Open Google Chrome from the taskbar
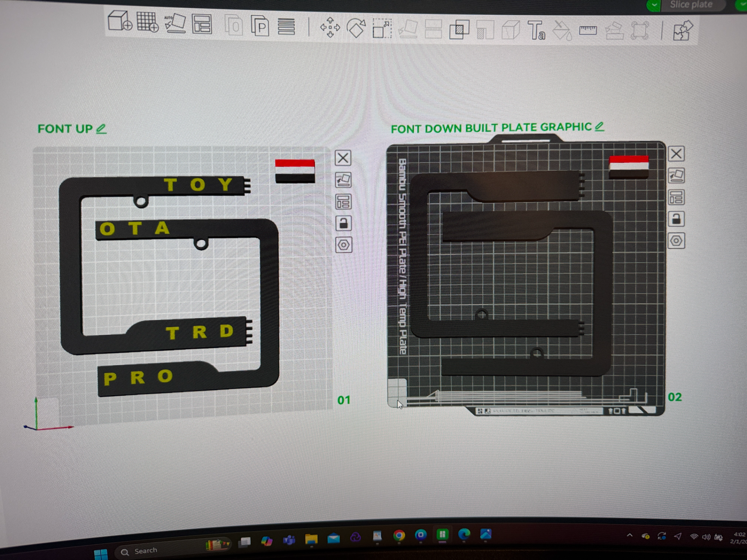Viewport: 747px width, 560px height. [x=399, y=536]
